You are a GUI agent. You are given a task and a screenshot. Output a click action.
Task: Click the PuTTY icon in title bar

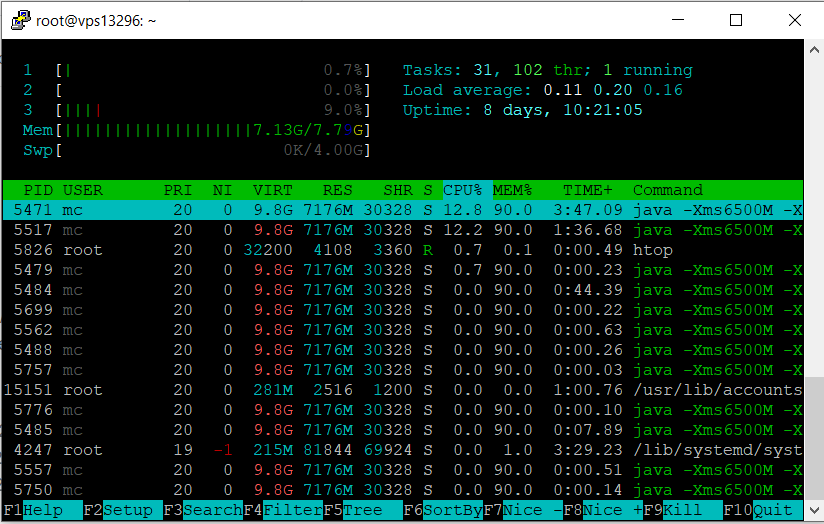[x=17, y=20]
